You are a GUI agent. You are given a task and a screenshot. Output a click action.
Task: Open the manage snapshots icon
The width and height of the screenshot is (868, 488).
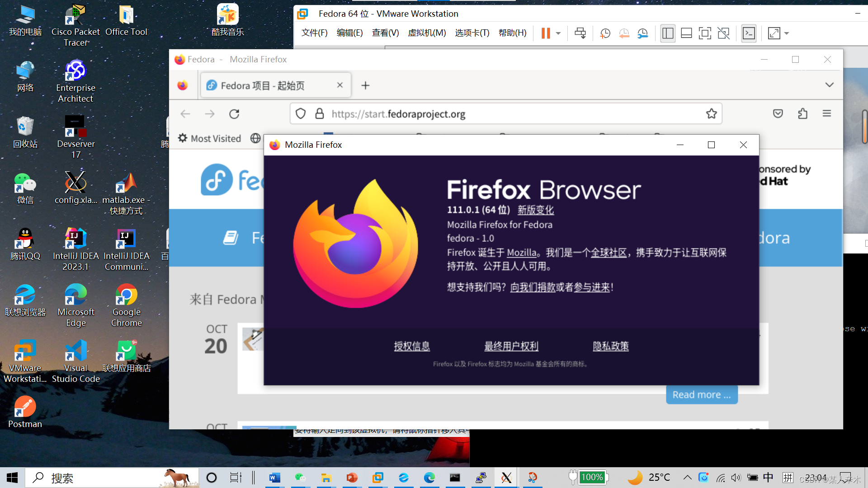click(642, 33)
